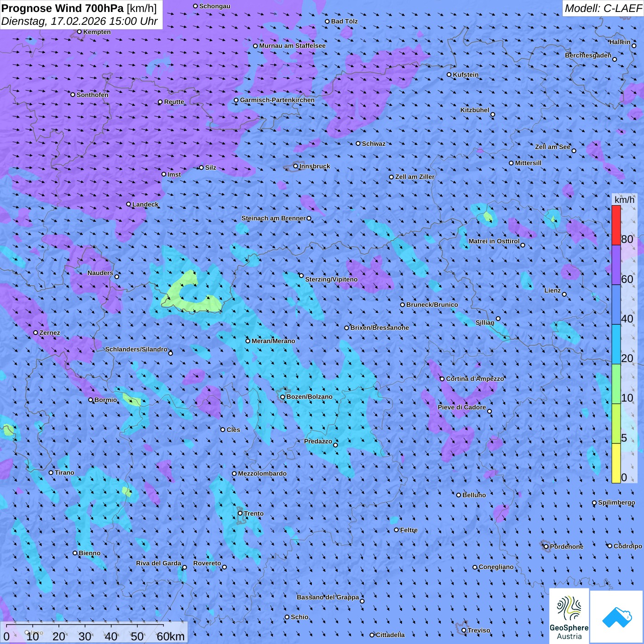Click the Treviso label
The width and height of the screenshot is (644, 644).
[x=478, y=630]
